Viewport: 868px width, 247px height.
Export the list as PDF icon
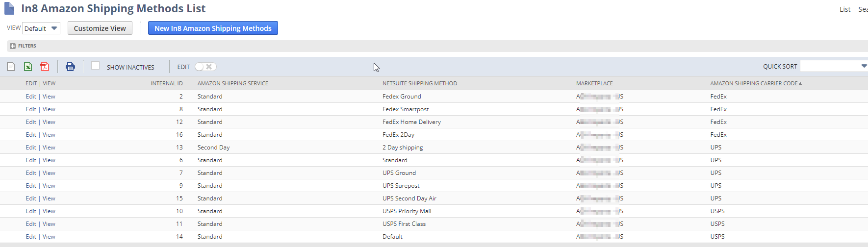coord(45,67)
